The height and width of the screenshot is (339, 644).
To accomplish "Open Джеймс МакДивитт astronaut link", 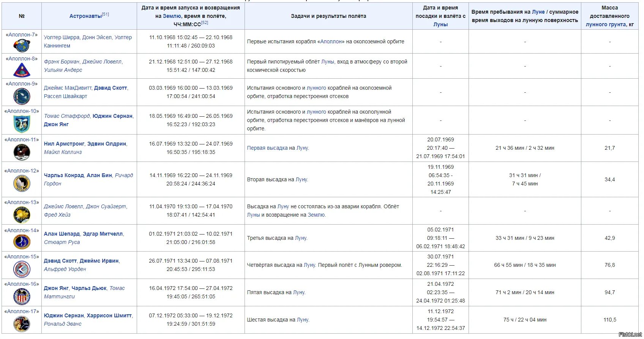I will (x=68, y=88).
